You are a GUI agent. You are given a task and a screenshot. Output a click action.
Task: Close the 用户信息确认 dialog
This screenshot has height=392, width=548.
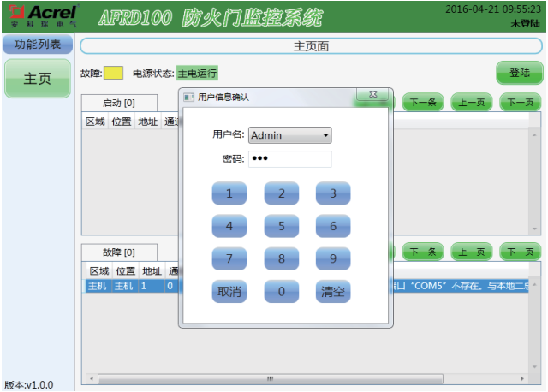click(x=372, y=95)
